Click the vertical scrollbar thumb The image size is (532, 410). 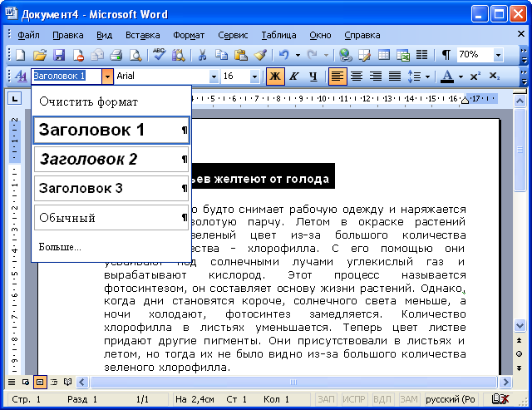[520, 150]
